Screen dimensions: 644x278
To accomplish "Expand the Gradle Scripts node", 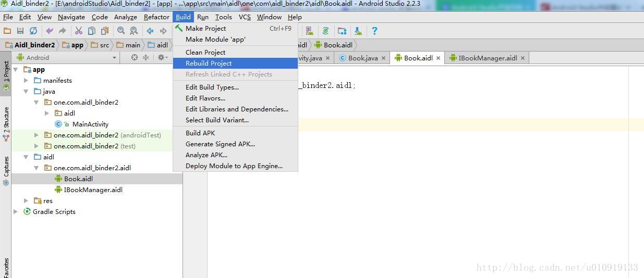I will coord(16,211).
